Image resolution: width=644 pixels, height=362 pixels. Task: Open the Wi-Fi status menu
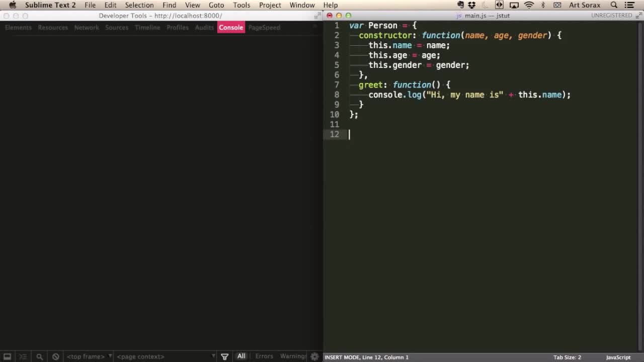click(529, 5)
